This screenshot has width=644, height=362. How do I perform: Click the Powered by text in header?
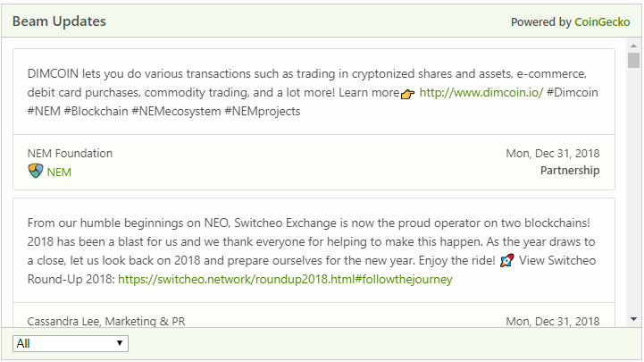click(541, 22)
